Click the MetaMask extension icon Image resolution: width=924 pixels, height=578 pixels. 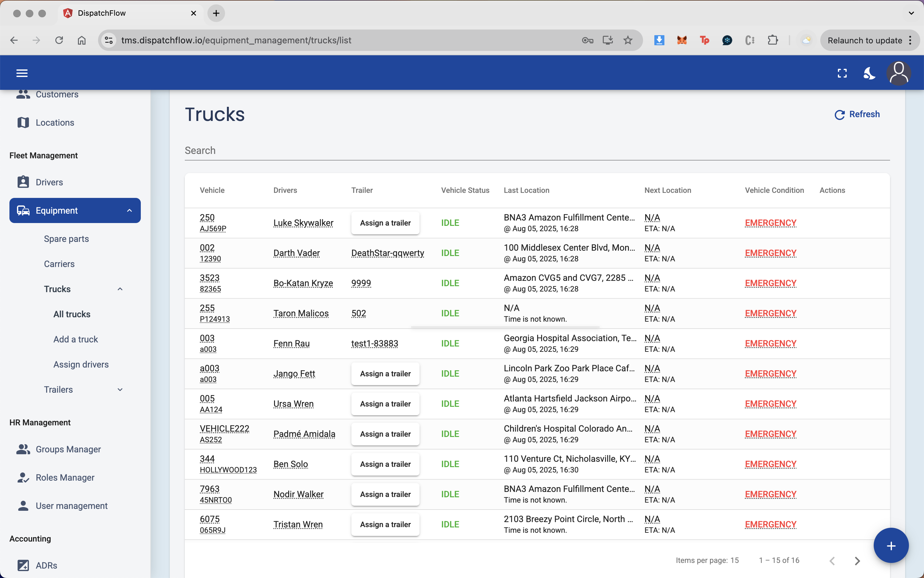(682, 40)
